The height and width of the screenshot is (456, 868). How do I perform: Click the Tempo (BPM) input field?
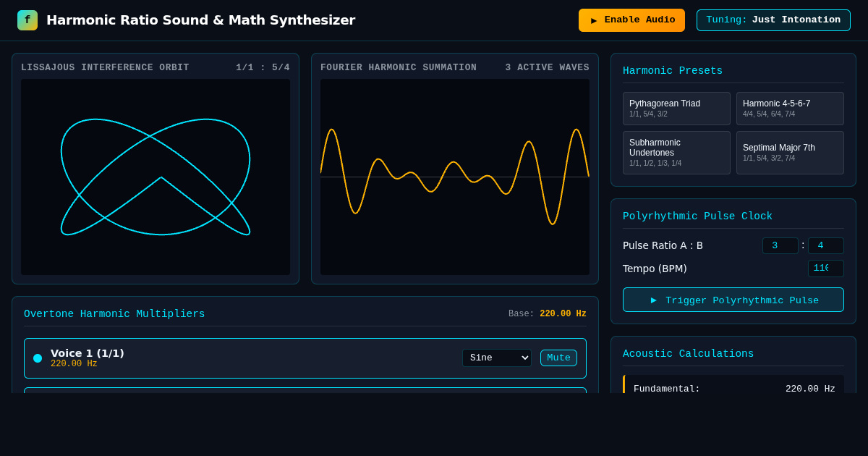click(x=826, y=269)
